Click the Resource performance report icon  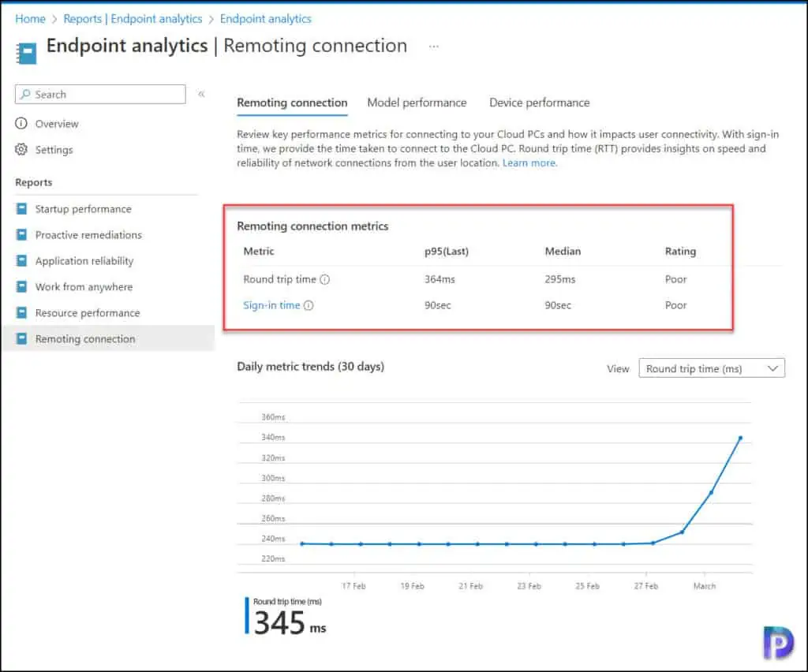point(21,312)
